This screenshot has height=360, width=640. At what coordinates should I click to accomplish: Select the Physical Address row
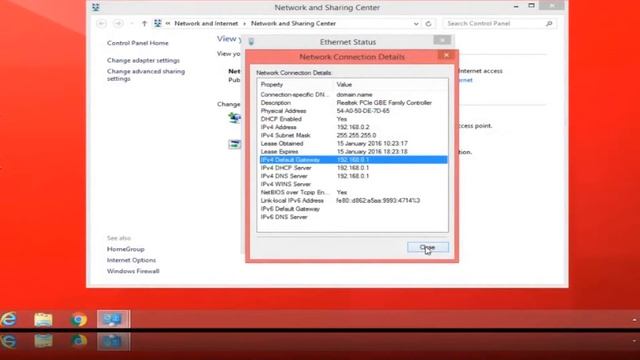[x=353, y=111]
